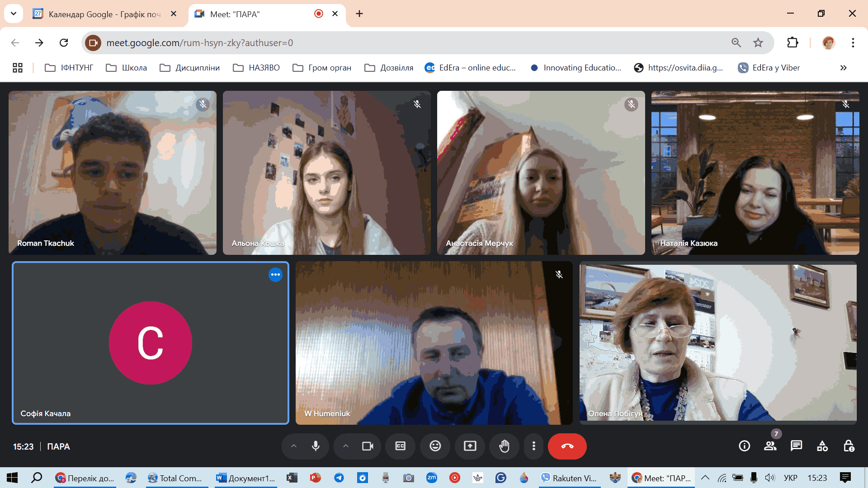Expand audio settings arrow beside microphone
This screenshot has height=488, width=868.
(x=294, y=446)
